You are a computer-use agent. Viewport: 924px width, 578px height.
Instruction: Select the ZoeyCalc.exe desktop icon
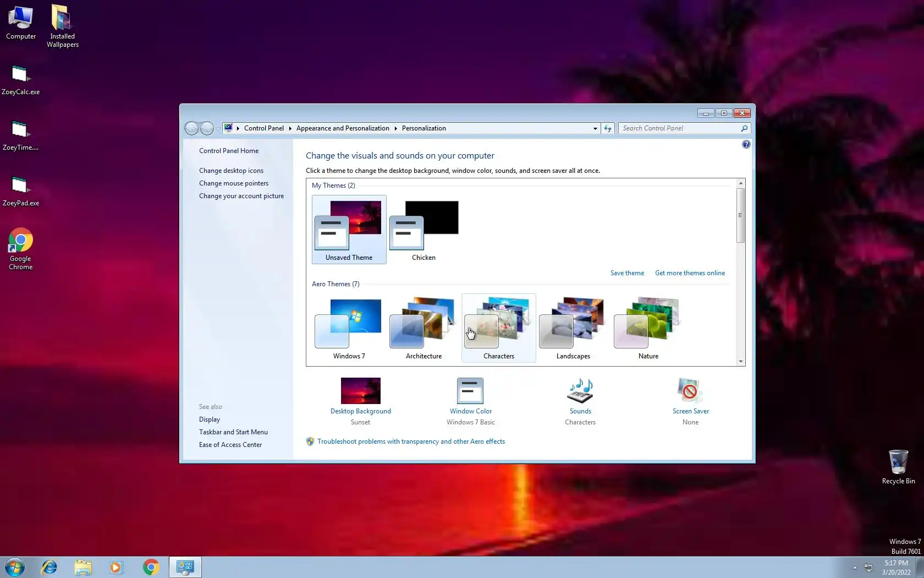(x=20, y=80)
